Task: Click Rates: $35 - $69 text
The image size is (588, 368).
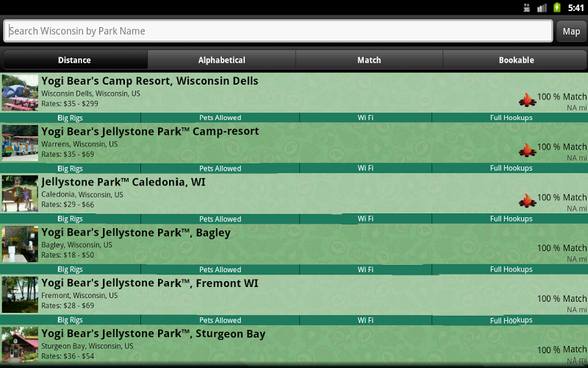Action: [68, 154]
